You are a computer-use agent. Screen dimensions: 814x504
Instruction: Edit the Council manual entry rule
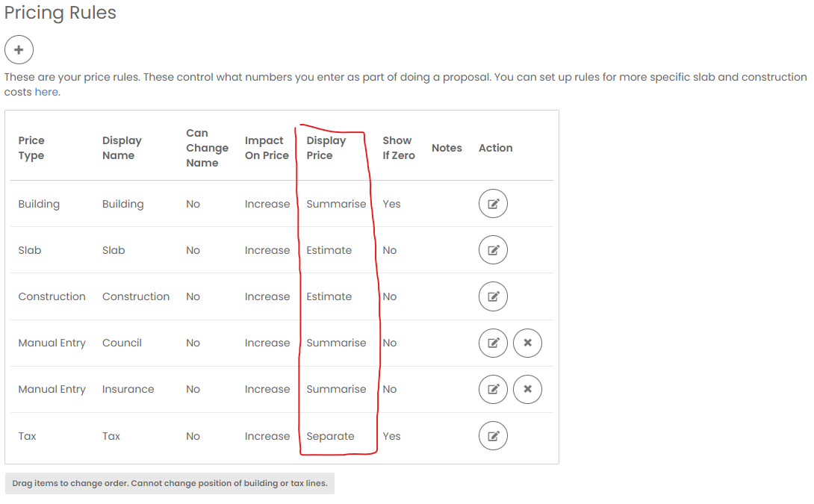[x=493, y=343]
